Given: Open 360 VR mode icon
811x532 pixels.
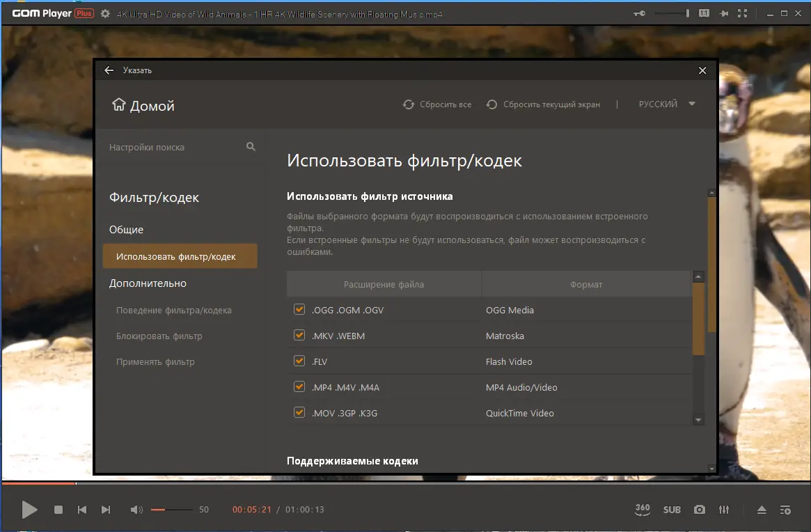Looking at the screenshot, I should pos(643,510).
